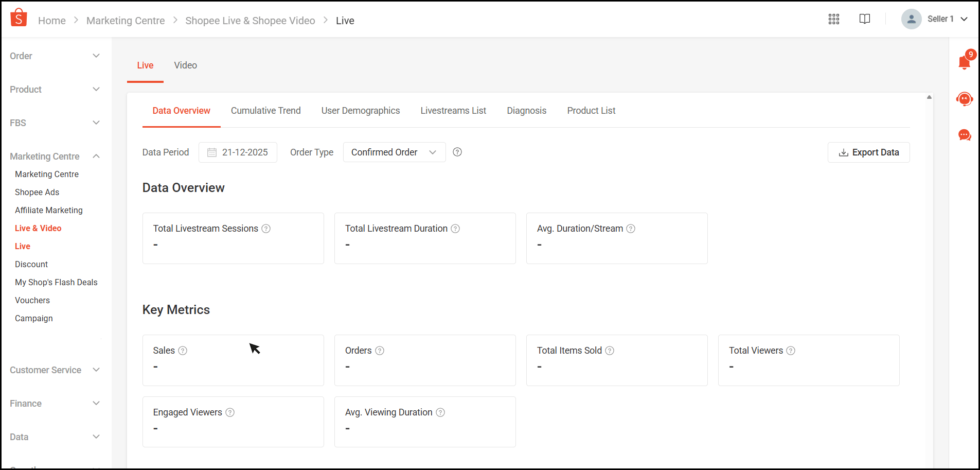Click Total Livestream Sessions info icon
This screenshot has width=980, height=470.
click(266, 229)
